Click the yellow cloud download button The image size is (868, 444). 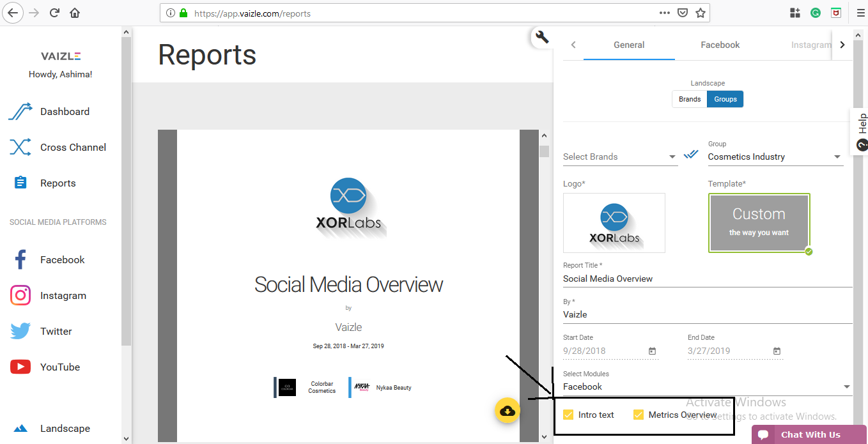coord(508,411)
